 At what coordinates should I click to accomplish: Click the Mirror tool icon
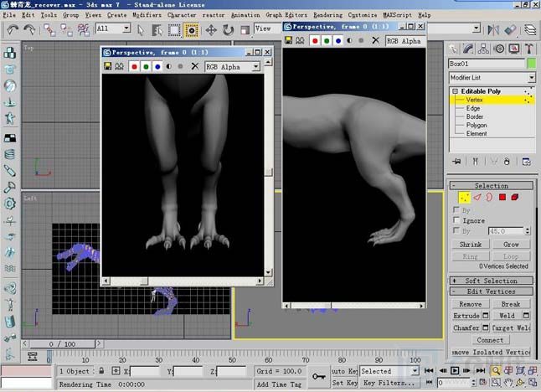click(493, 30)
